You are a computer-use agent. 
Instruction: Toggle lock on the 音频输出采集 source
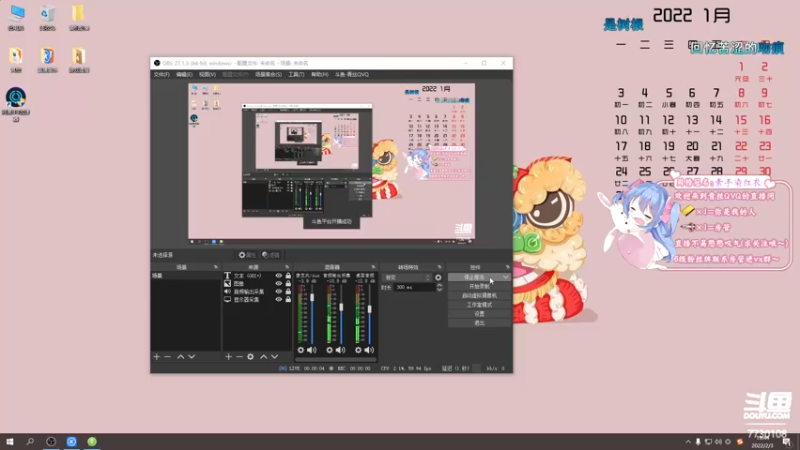pos(288,292)
